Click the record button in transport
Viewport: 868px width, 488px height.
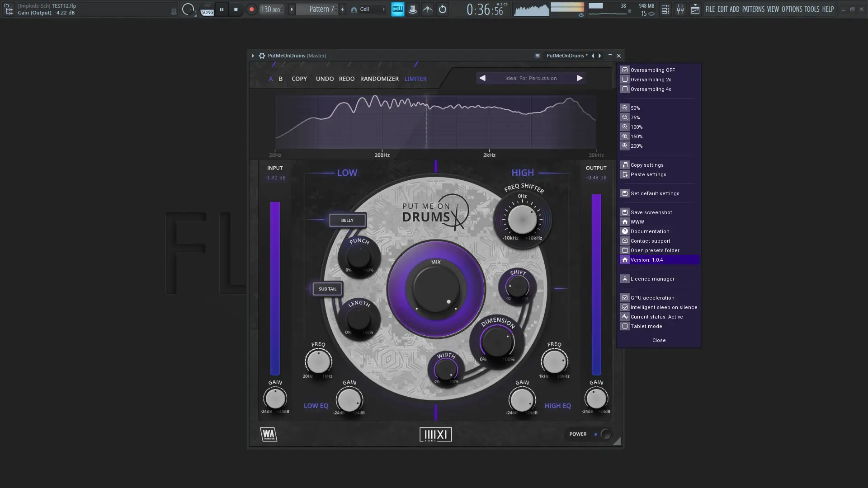tap(251, 9)
